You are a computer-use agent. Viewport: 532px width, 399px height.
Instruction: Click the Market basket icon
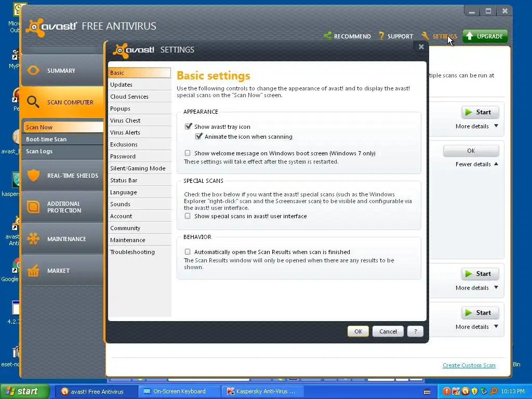pos(33,270)
